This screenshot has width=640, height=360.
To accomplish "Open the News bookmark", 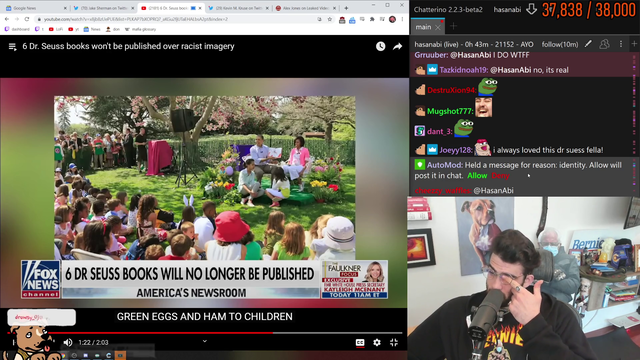I will [92, 29].
